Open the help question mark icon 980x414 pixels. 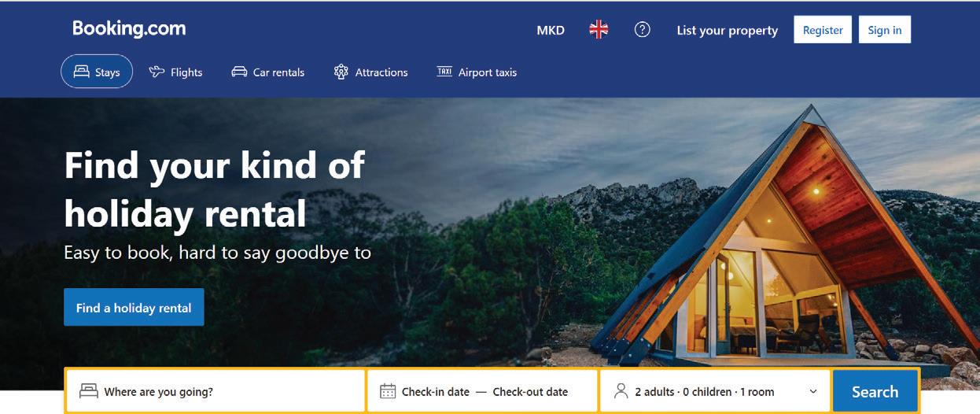pyautogui.click(x=643, y=30)
